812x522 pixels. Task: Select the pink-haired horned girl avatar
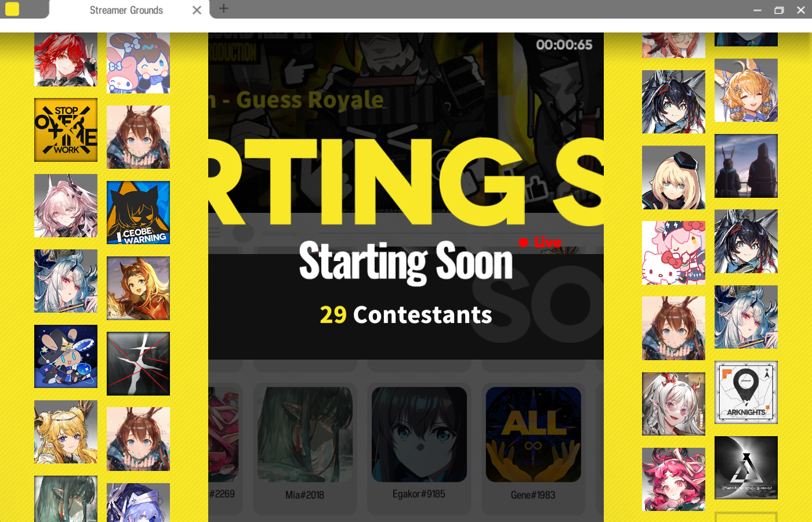[x=66, y=205]
